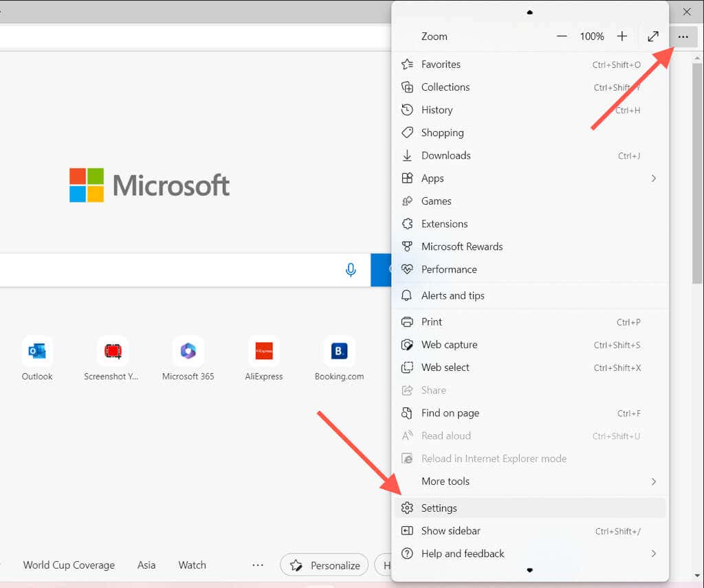
Task: Click the Personalize button
Action: coord(324,565)
